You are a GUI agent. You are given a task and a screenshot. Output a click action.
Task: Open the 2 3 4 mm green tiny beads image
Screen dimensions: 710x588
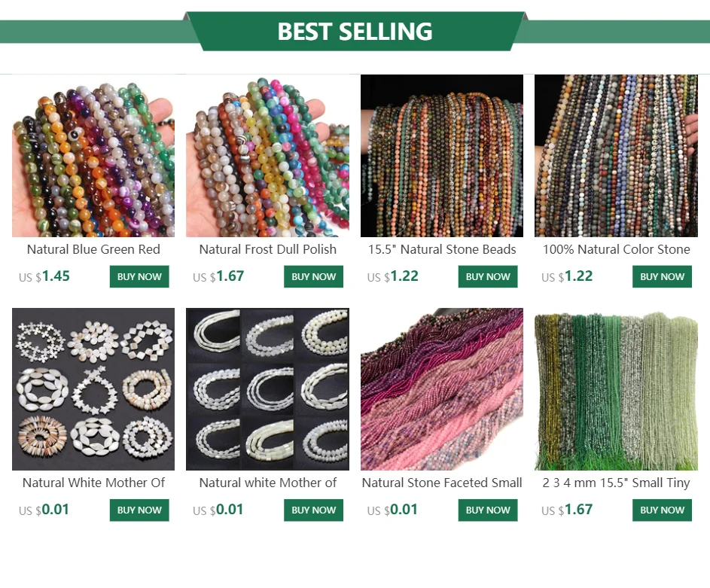tap(616, 389)
